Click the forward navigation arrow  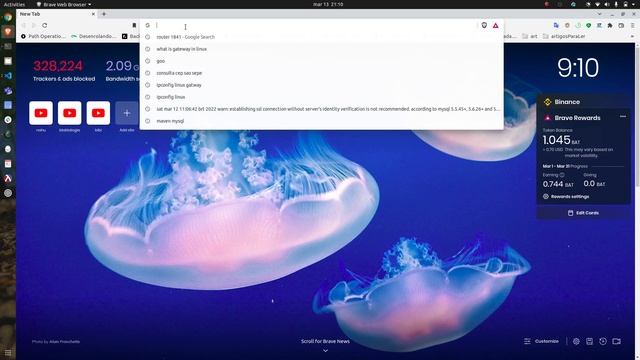pyautogui.click(x=33, y=25)
